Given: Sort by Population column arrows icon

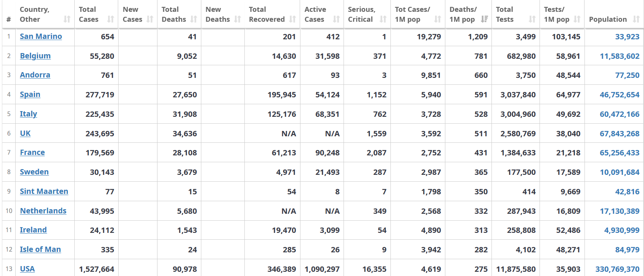Looking at the screenshot, I should [636, 19].
